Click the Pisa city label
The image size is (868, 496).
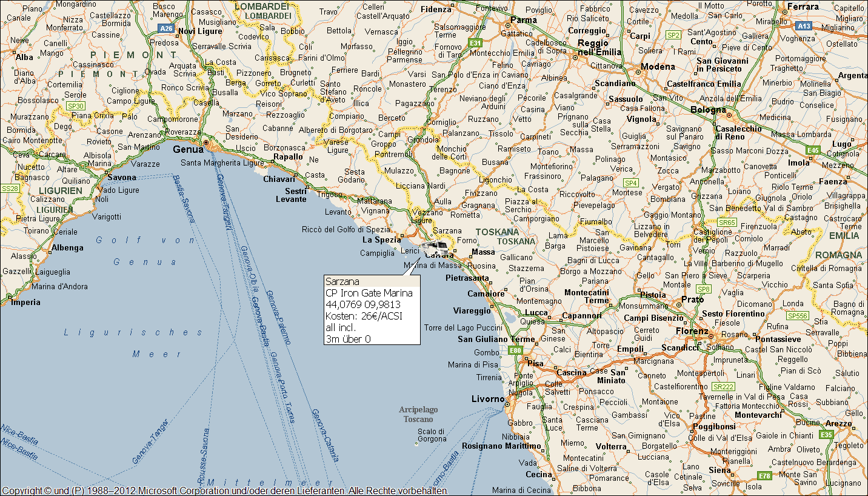click(535, 363)
